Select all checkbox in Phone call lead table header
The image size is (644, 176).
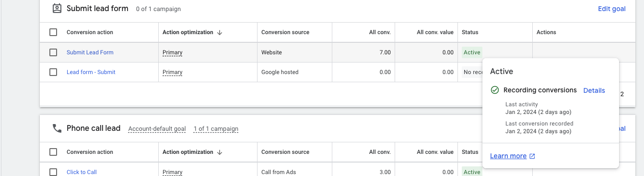pos(53,152)
